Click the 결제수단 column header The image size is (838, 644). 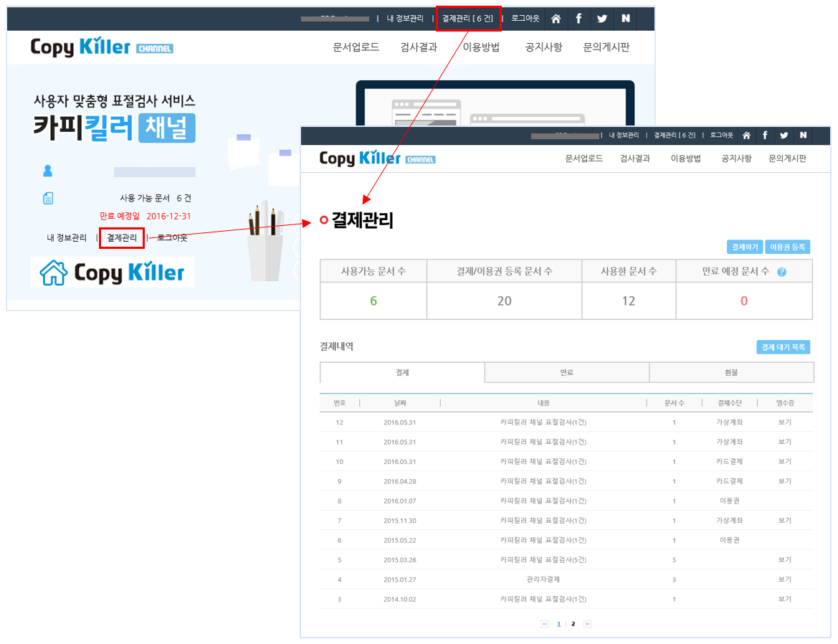730,403
